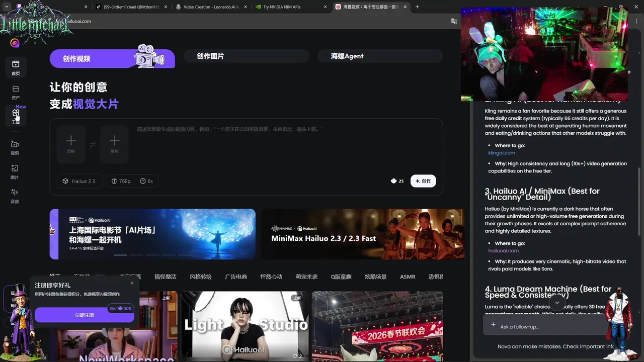The image size is (644, 362).
Task: Open the 2026春节联欢会 video thumbnail
Action: (377, 326)
